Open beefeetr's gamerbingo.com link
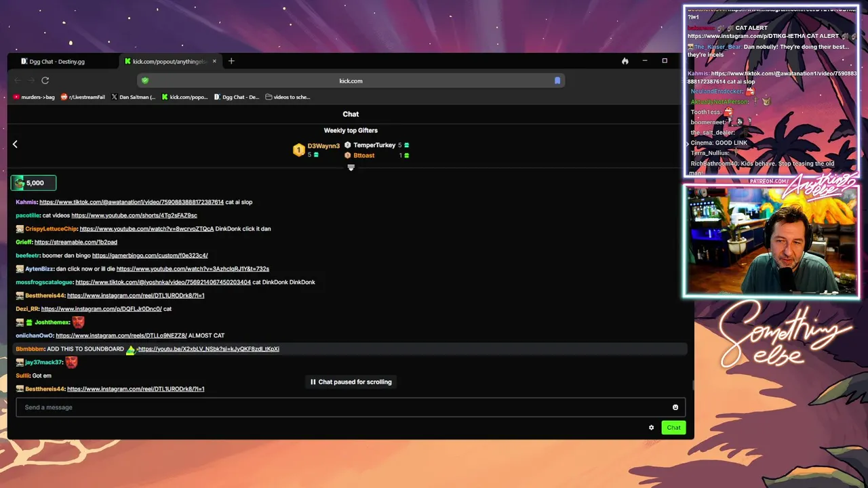This screenshot has height=488, width=868. point(150,256)
